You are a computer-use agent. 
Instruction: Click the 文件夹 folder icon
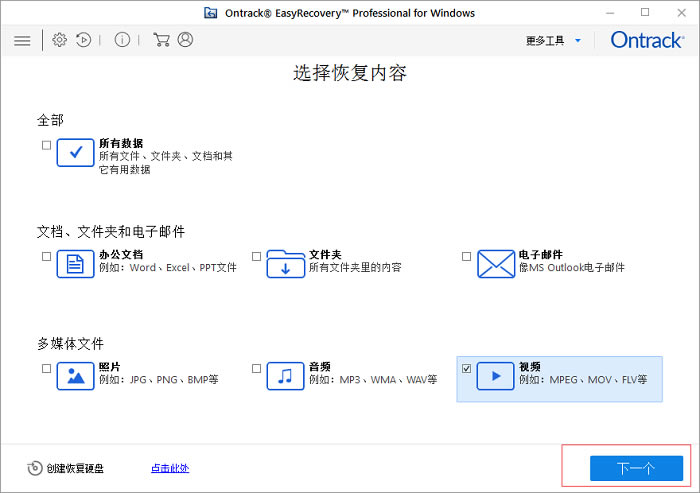(x=286, y=264)
